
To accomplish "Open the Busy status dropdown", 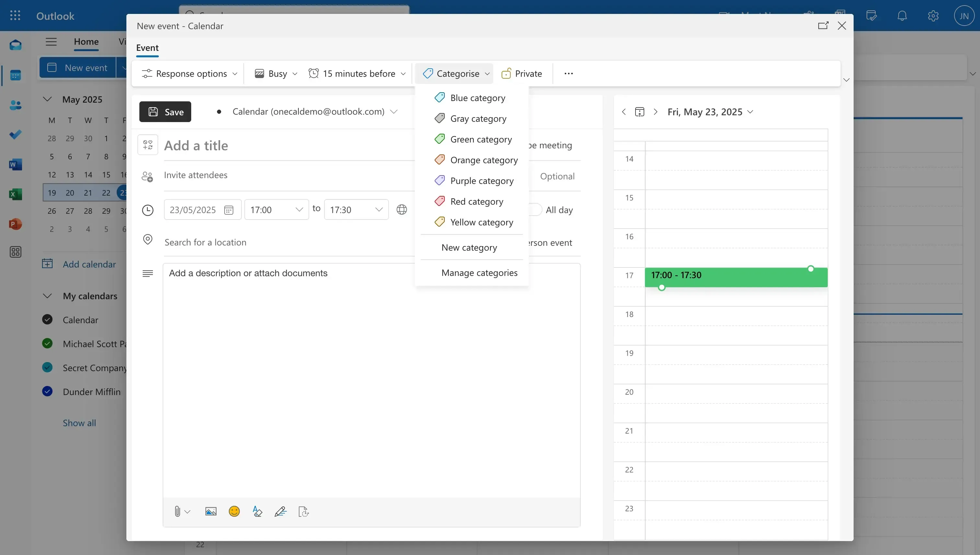I will [x=275, y=73].
